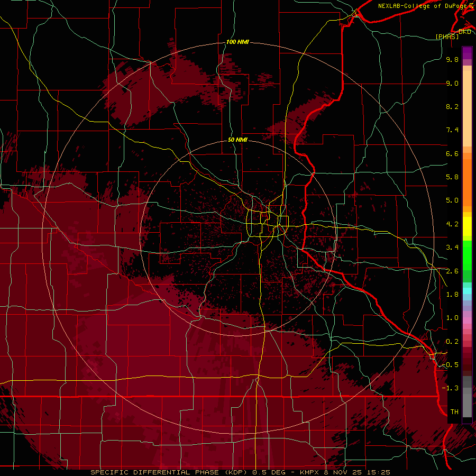
Task: Click the 9.0 value on color scale
Action: click(452, 83)
